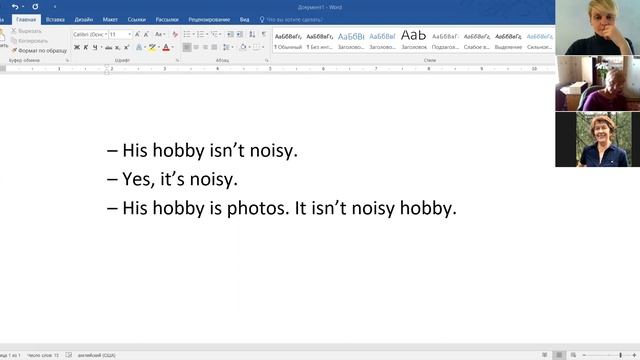Click the zoom slider handle
Screen dimensions: 640x360
pos(620,356)
